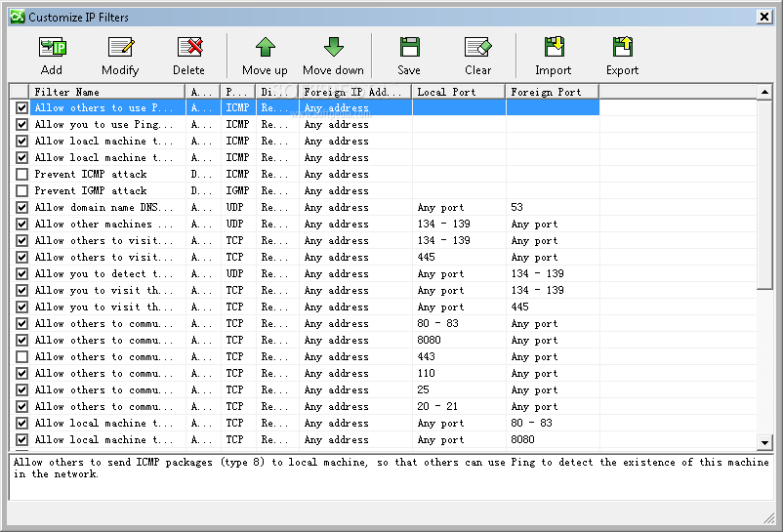Viewport: 783px width, 532px height.
Task: Click the Customize IP Filters title icon
Action: pyautogui.click(x=17, y=17)
